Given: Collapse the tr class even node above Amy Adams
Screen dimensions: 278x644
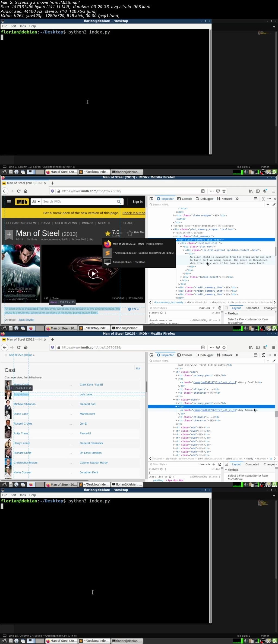Looking at the screenshot, I should [x=174, y=400].
